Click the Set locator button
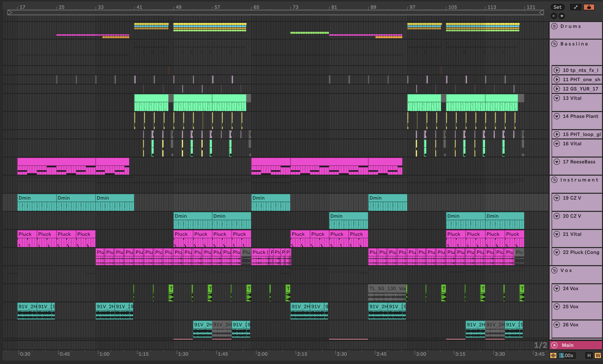 click(557, 7)
